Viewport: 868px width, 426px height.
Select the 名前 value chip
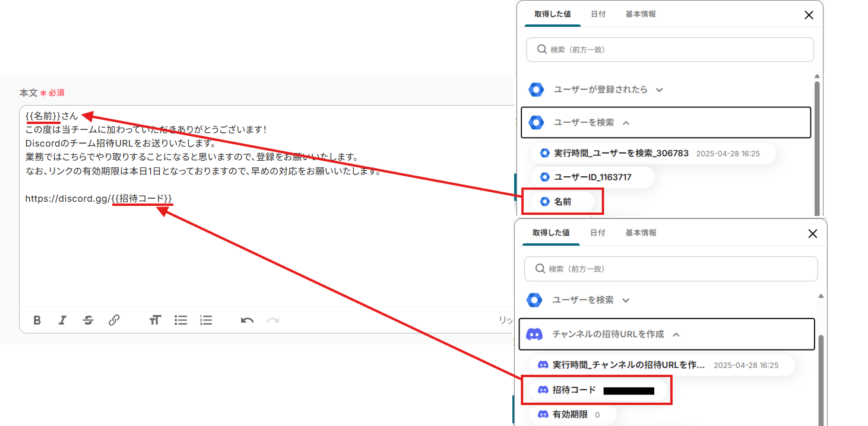pyautogui.click(x=562, y=202)
